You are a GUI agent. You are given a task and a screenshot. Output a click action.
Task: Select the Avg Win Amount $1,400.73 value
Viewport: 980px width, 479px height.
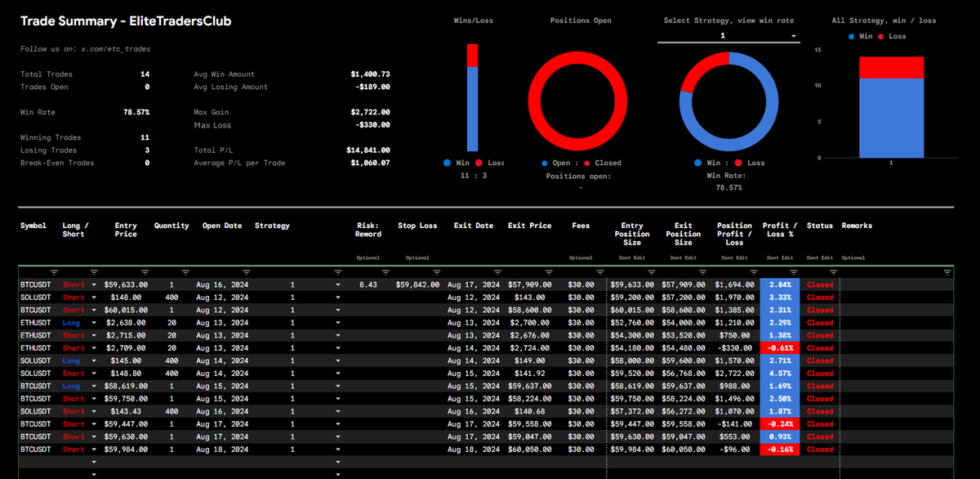(x=371, y=74)
